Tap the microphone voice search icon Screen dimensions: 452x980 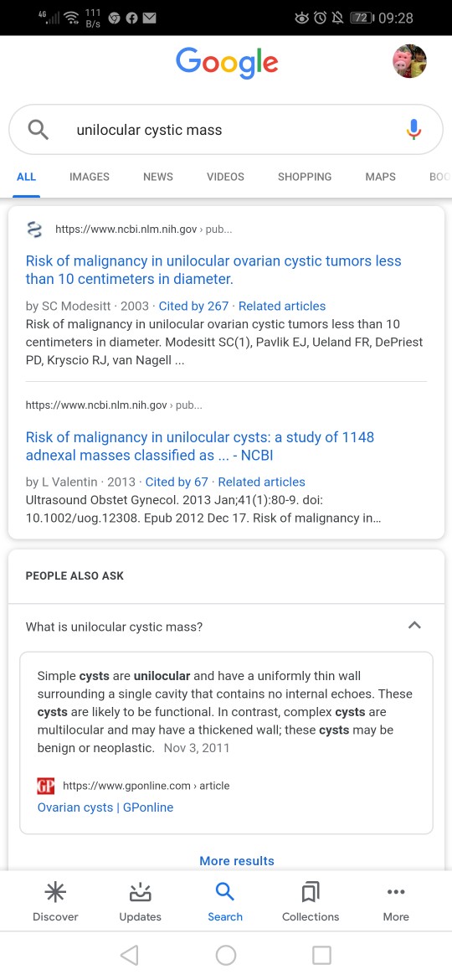413,129
